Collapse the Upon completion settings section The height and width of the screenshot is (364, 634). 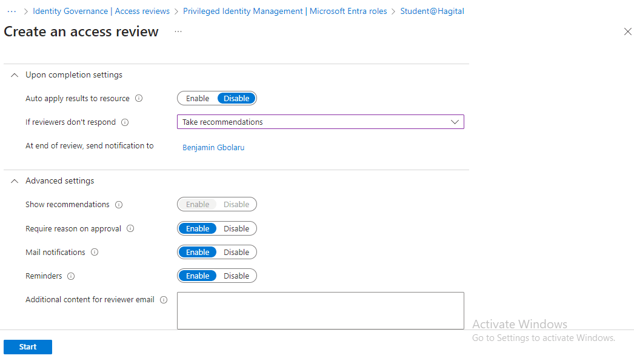(15, 75)
